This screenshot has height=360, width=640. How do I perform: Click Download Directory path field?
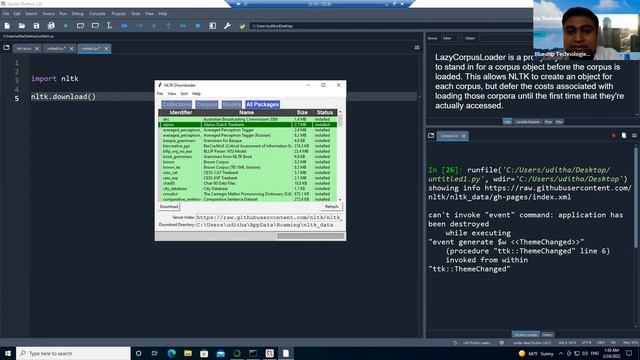(x=269, y=224)
